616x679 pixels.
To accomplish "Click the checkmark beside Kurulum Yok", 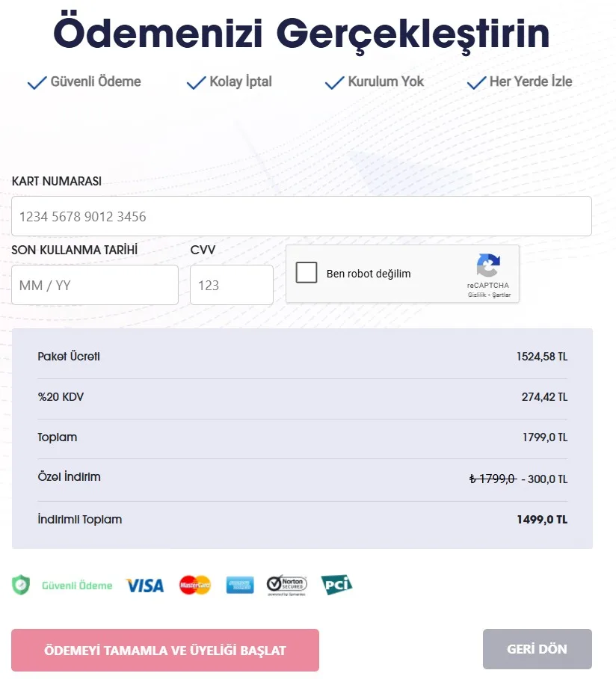I will (335, 82).
